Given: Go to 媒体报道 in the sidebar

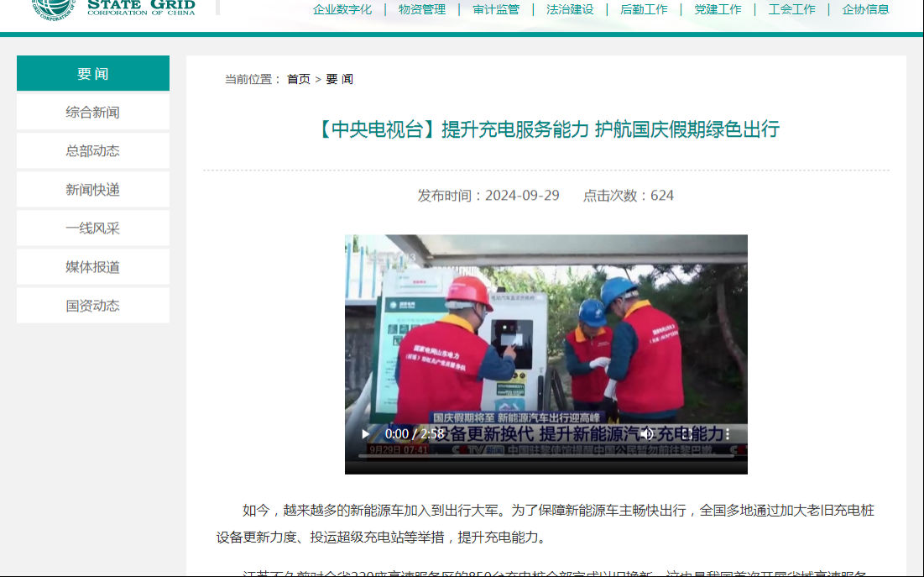Looking at the screenshot, I should click(93, 267).
